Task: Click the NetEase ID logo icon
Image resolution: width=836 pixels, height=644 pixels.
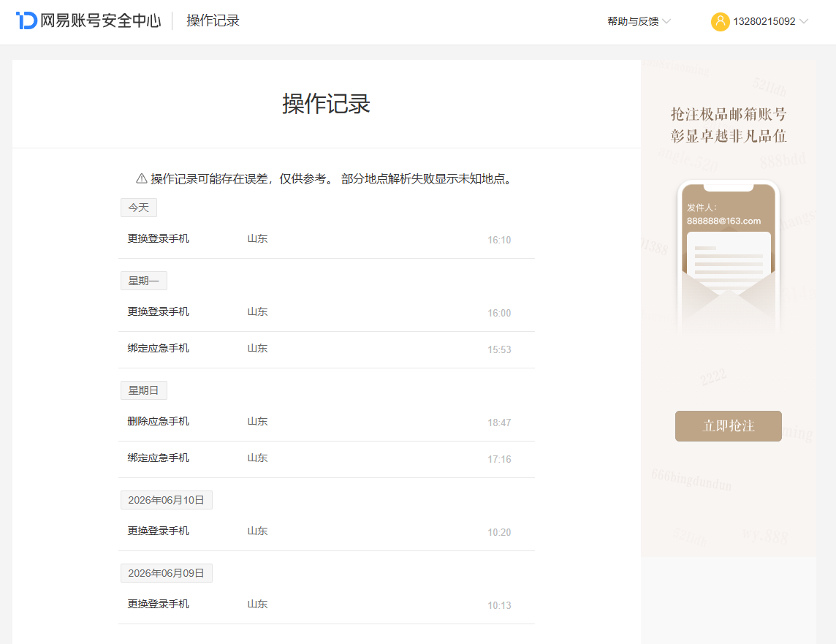Action: pyautogui.click(x=26, y=20)
